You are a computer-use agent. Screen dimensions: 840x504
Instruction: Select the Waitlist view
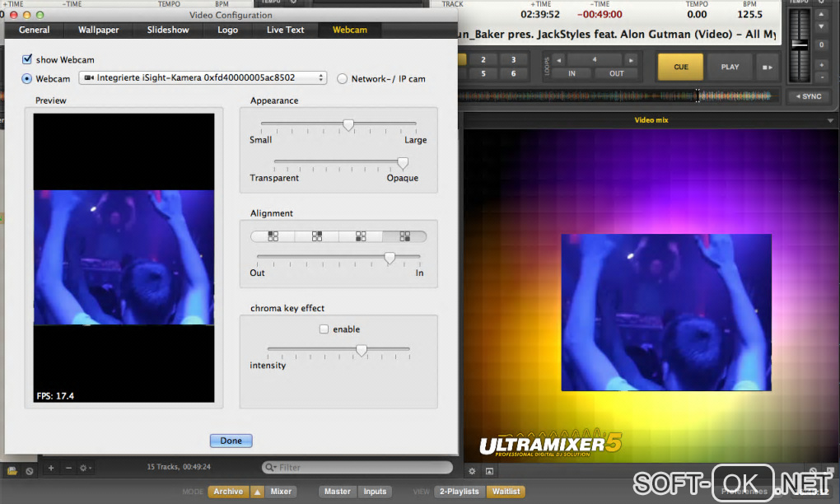506,491
